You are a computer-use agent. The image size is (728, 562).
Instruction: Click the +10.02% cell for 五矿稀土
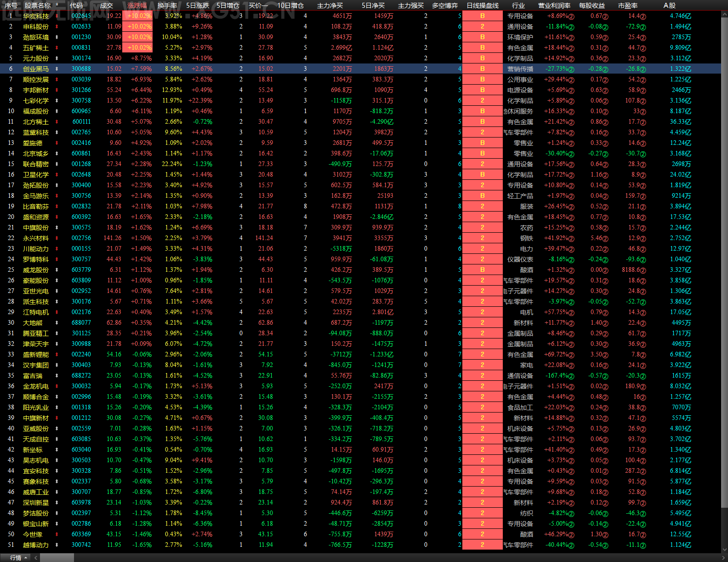(137, 48)
